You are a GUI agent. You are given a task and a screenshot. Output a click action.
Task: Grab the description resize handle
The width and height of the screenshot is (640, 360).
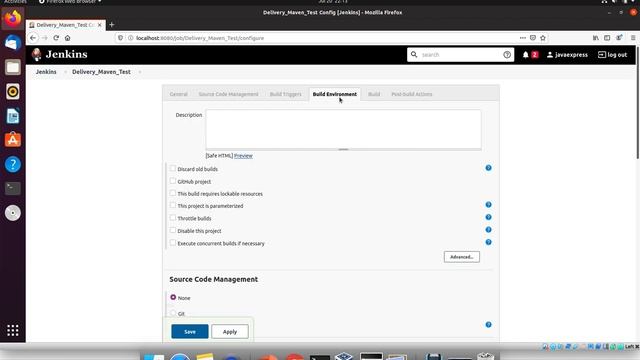[x=343, y=149]
